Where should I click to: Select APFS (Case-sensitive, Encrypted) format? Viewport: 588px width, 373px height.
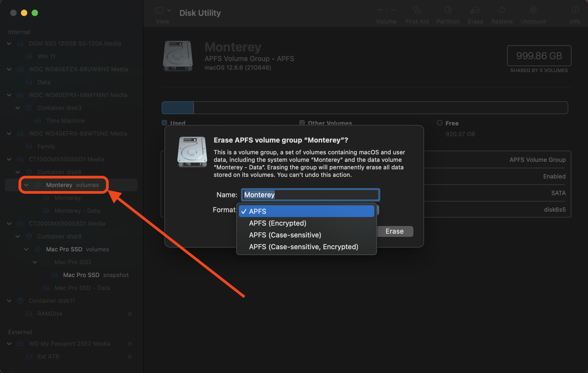(303, 246)
